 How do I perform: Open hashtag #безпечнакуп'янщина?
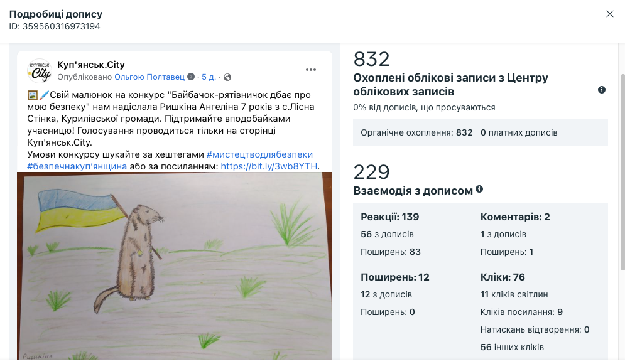coord(77,166)
